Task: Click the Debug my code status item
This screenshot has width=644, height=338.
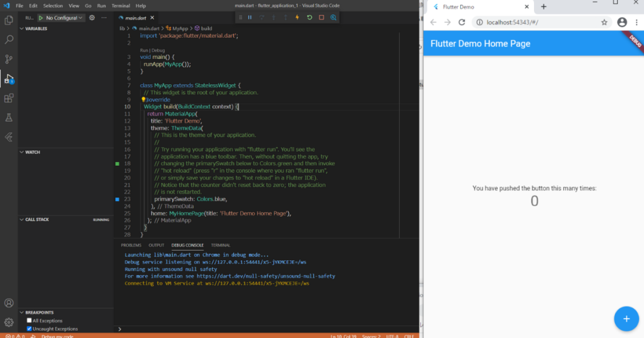Action: (57, 336)
